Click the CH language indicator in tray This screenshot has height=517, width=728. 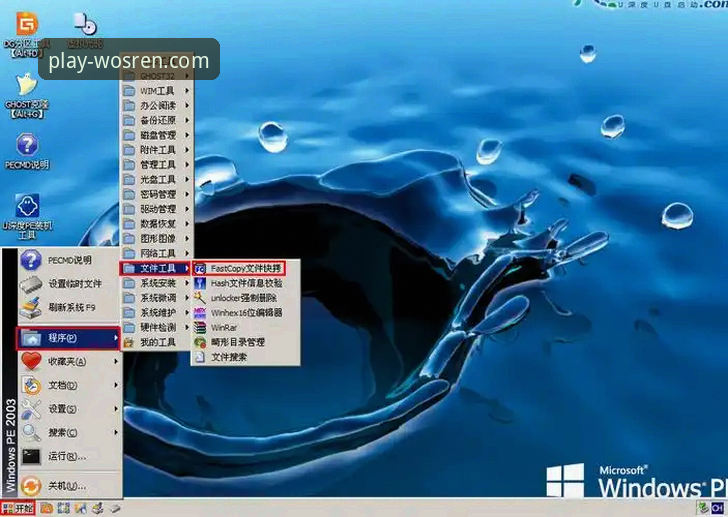[717, 509]
